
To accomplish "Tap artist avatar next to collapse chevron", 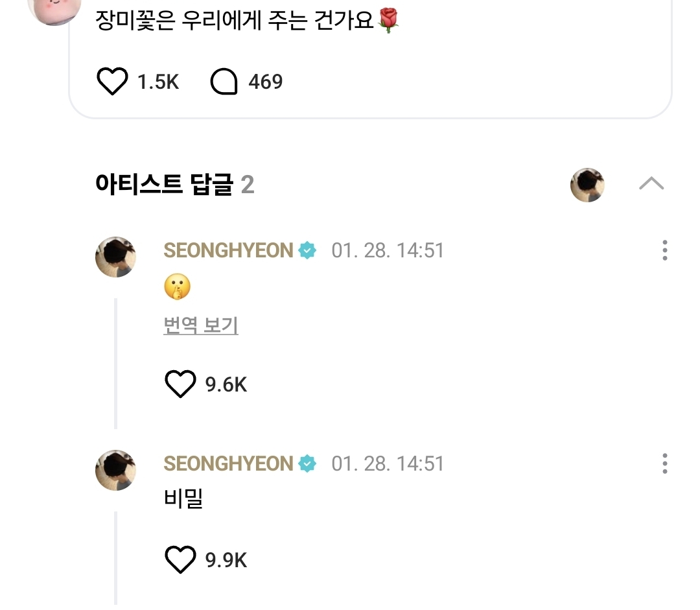I will [587, 185].
